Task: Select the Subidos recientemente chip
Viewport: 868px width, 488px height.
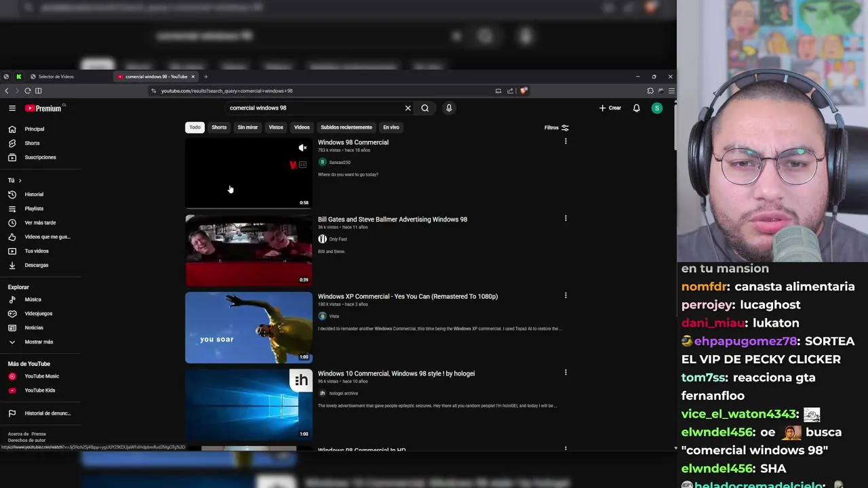Action: [x=347, y=127]
